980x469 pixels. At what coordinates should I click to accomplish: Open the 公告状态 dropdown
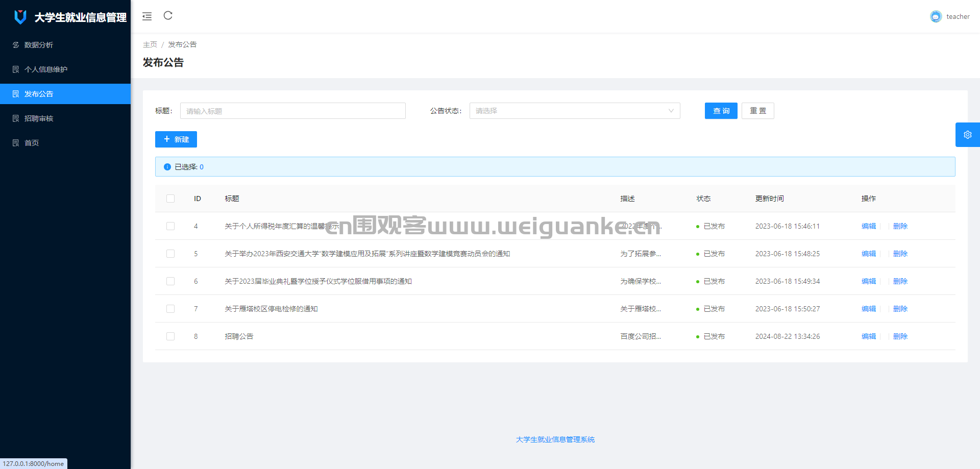pyautogui.click(x=575, y=111)
